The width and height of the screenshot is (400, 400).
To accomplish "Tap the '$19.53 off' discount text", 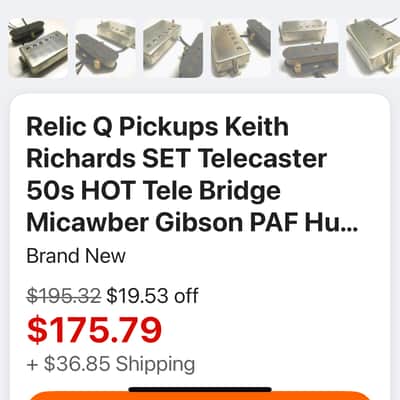I will pyautogui.click(x=152, y=296).
